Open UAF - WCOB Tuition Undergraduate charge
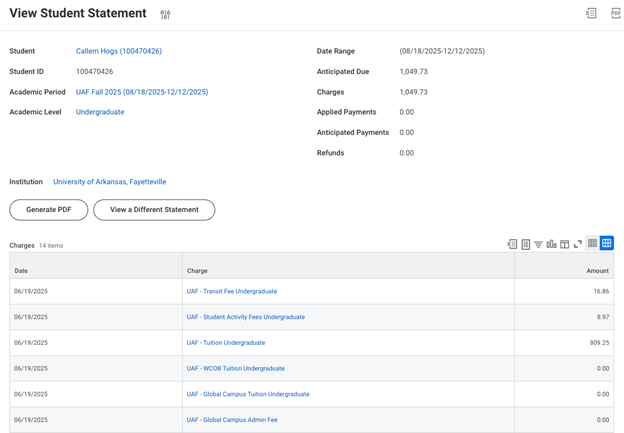 (236, 369)
